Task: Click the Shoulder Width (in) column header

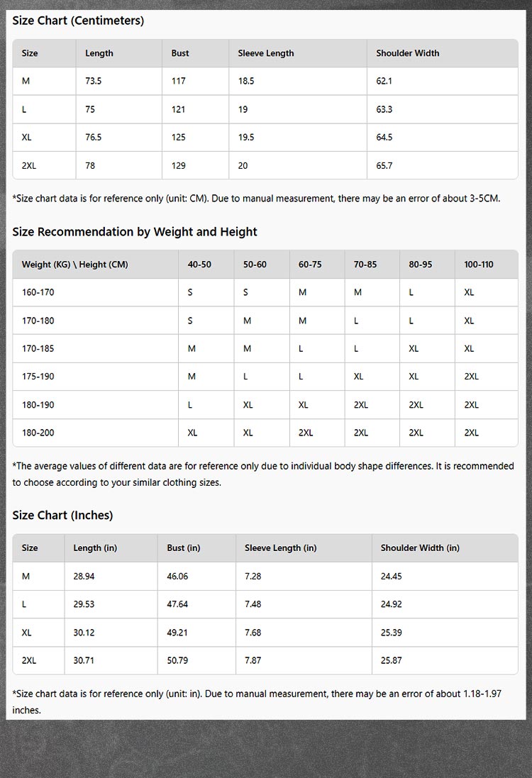Action: (x=420, y=548)
